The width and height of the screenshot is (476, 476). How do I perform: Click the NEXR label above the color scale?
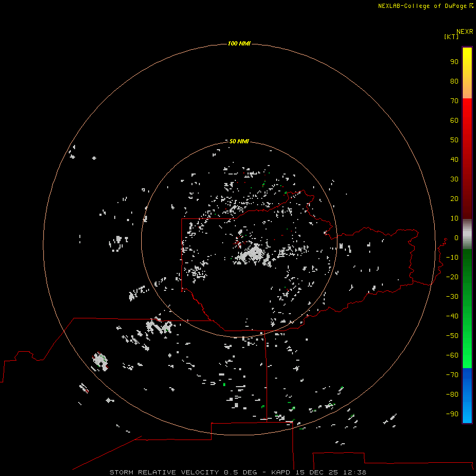465,32
